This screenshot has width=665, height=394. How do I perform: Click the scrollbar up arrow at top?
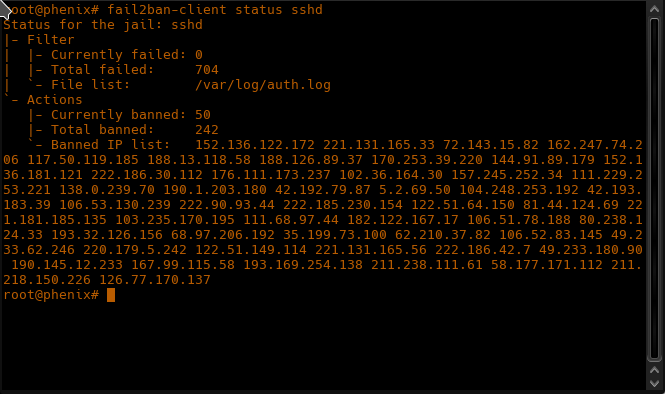point(654,9)
